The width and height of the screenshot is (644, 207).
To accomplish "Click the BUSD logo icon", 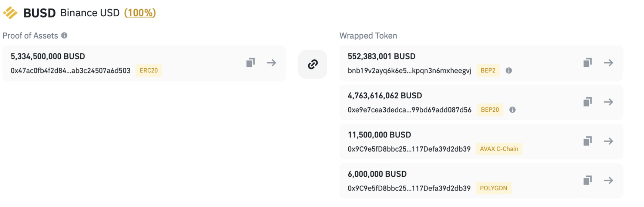I will point(10,13).
